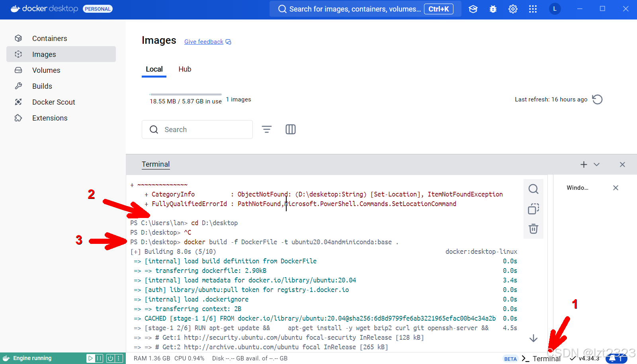
Task: Open engine more options menu
Action: tap(119, 358)
